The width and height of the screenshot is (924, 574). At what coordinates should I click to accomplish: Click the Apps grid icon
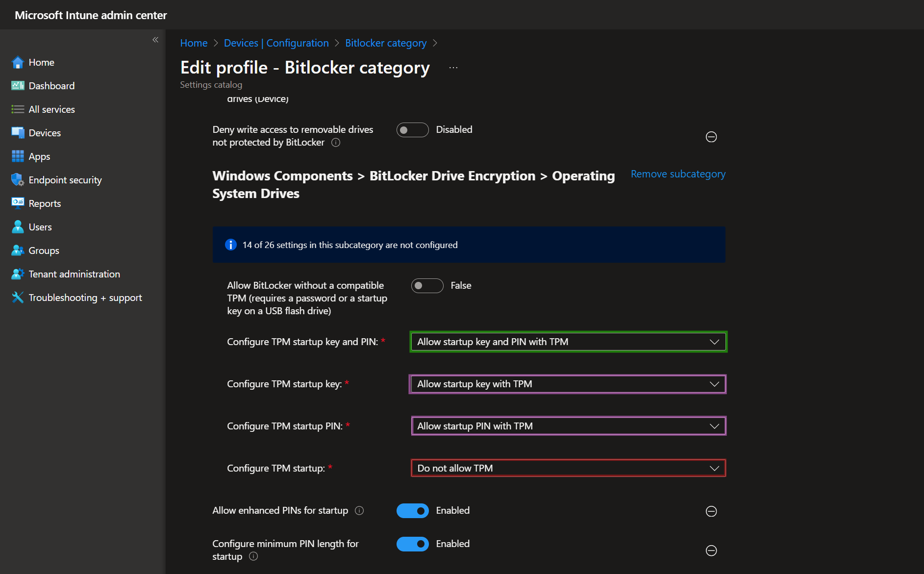coord(18,156)
